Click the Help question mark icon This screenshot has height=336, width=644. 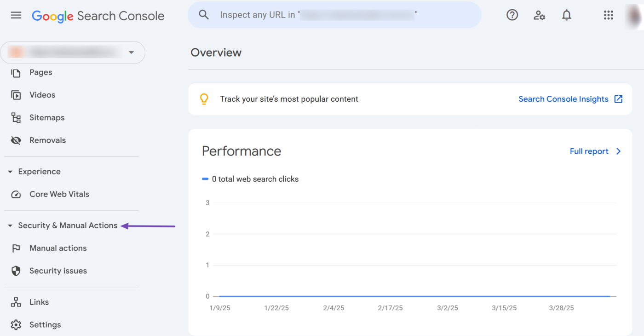pyautogui.click(x=512, y=15)
